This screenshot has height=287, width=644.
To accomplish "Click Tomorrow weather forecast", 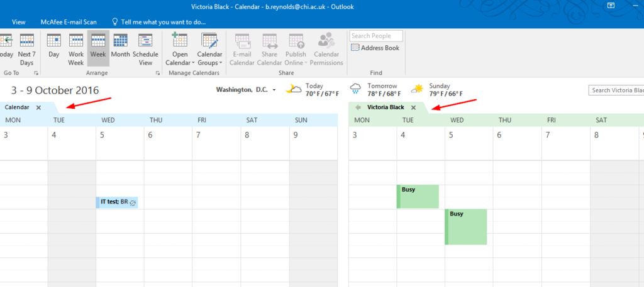I will click(x=374, y=90).
